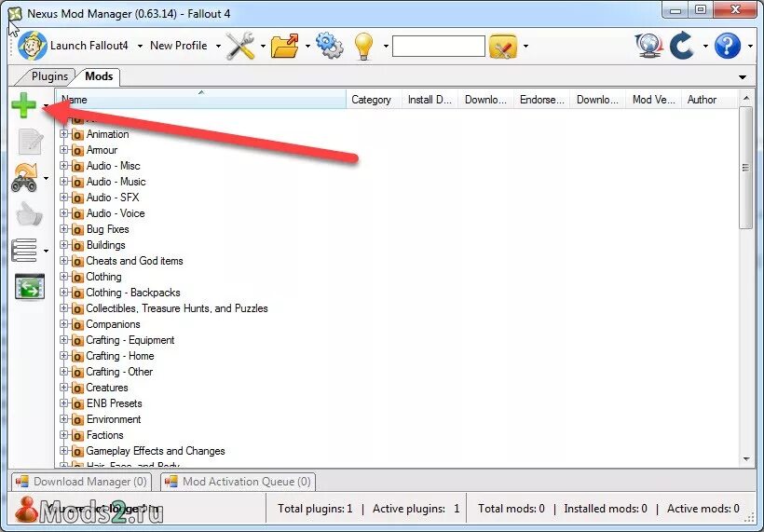The image size is (764, 532).
Task: Click the Nexus Mod Manager title bar icon
Action: pyautogui.click(x=15, y=14)
